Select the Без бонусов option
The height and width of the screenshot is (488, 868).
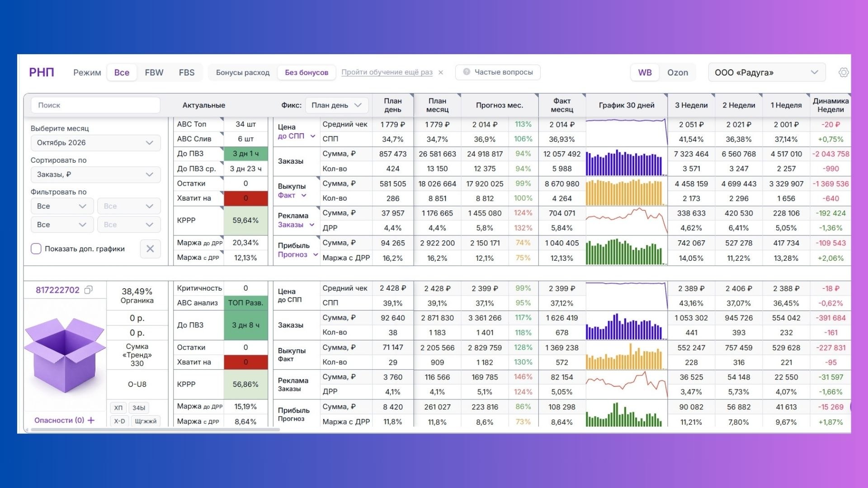(307, 72)
